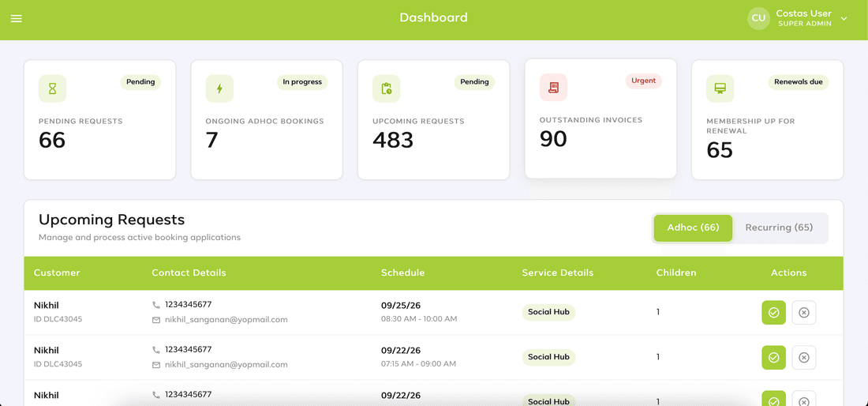Click the Schedule column header

click(403, 273)
